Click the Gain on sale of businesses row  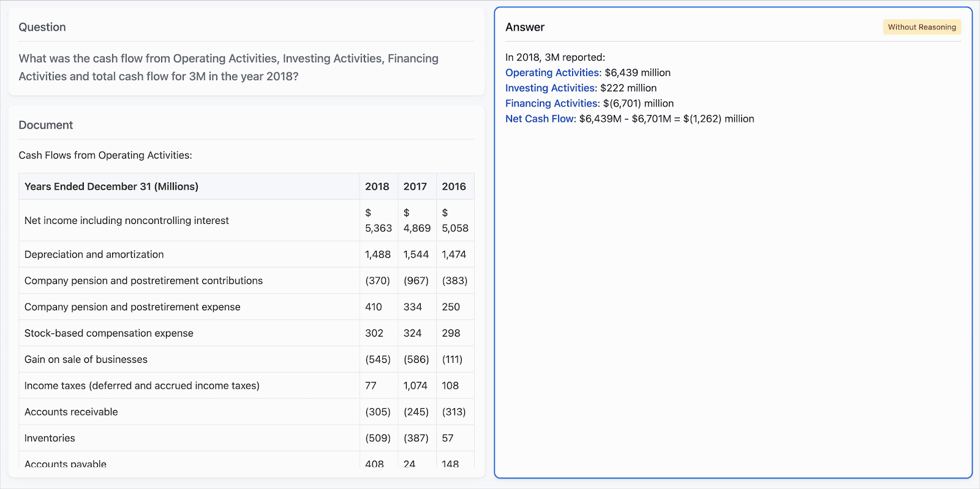86,360
